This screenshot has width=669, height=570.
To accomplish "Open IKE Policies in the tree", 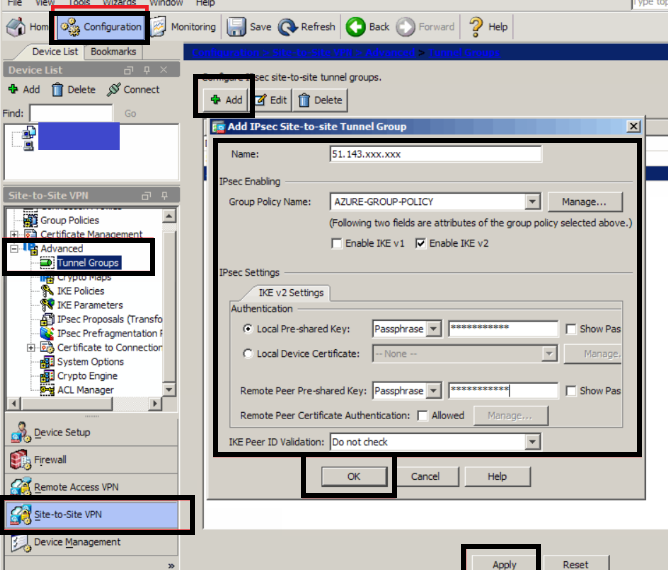I will pos(81,291).
